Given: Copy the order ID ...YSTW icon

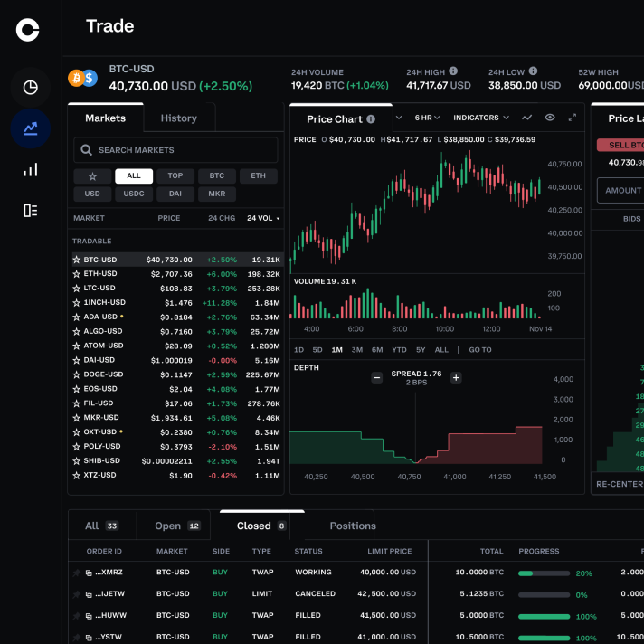Looking at the screenshot, I should tap(89, 638).
